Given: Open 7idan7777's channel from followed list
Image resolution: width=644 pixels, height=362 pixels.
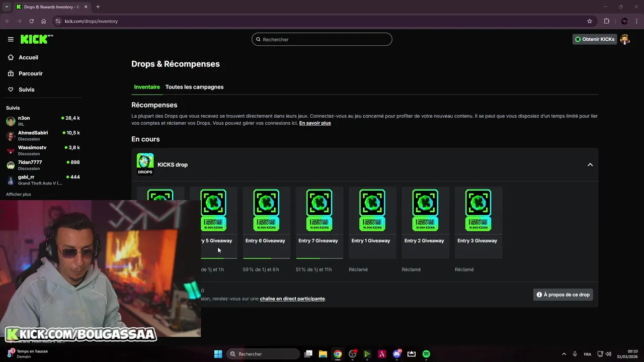Looking at the screenshot, I should (x=43, y=165).
